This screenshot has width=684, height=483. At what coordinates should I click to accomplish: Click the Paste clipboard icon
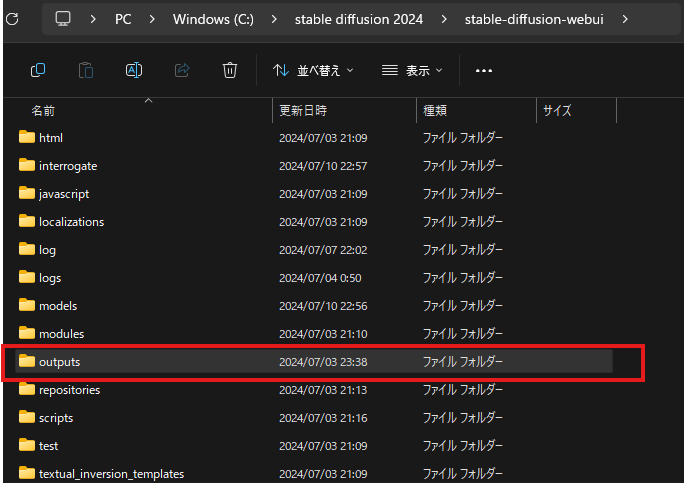pos(86,70)
